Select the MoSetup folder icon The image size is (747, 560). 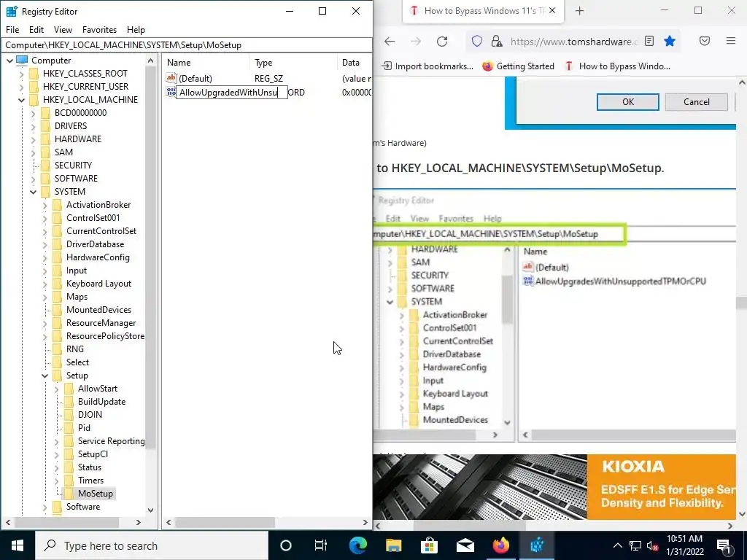click(69, 494)
